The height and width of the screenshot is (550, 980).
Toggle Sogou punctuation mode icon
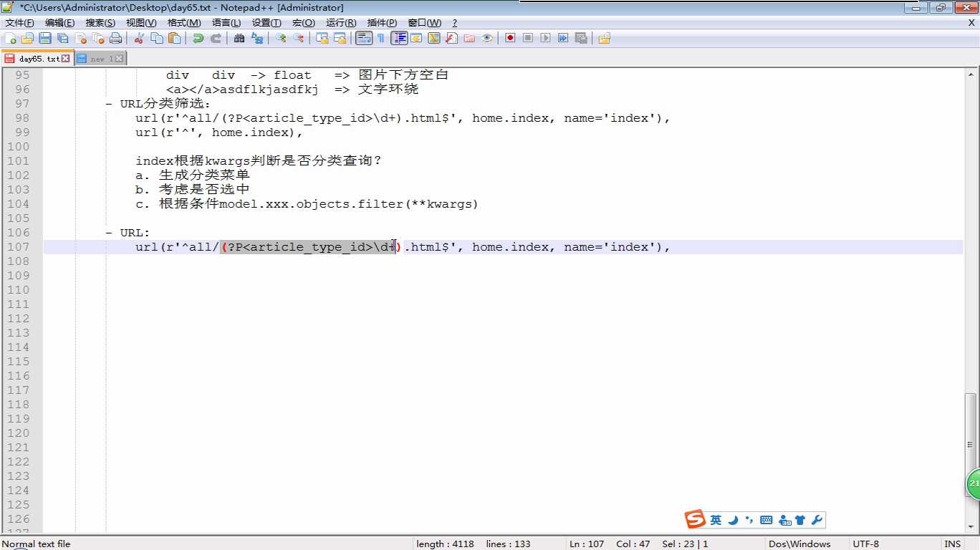749,520
